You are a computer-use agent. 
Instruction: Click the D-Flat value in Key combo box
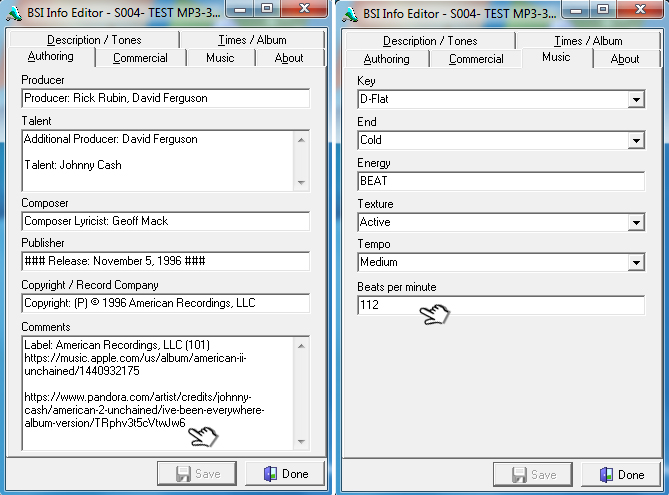[x=375, y=99]
